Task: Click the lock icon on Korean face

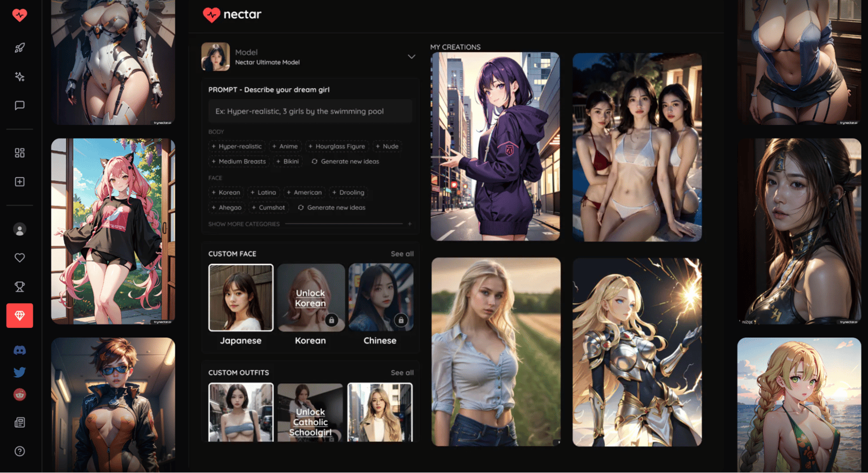Action: click(x=332, y=320)
